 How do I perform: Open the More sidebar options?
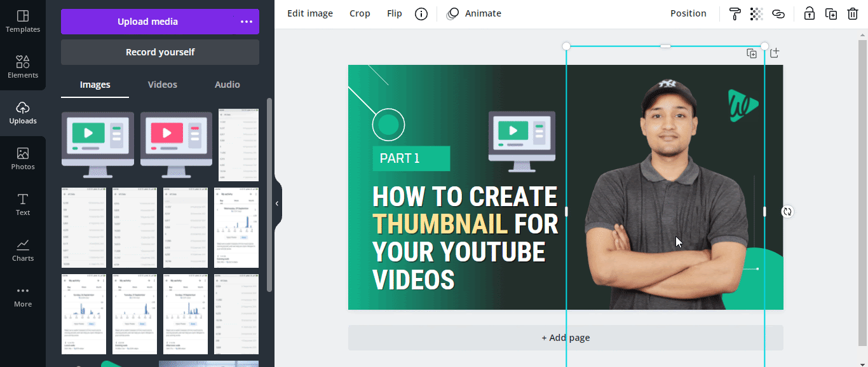point(23,296)
